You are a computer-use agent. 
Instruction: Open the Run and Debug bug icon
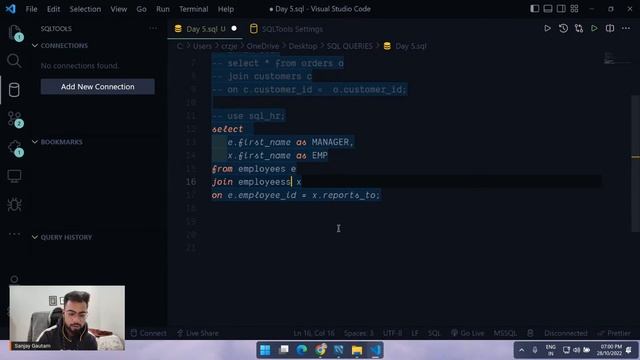(x=14, y=204)
